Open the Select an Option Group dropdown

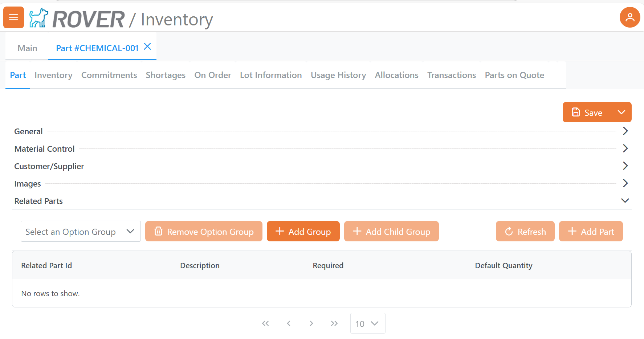[x=81, y=232]
